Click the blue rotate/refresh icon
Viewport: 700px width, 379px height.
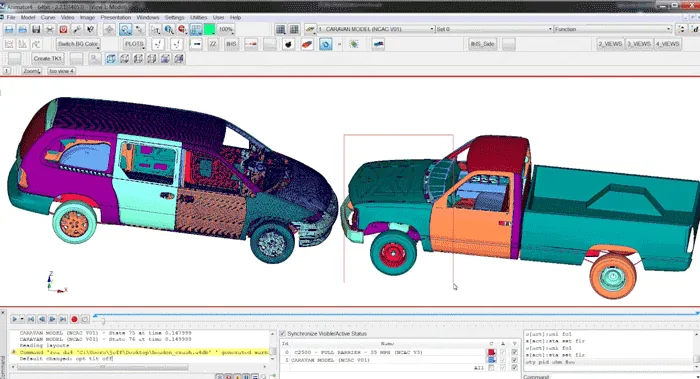[325, 44]
